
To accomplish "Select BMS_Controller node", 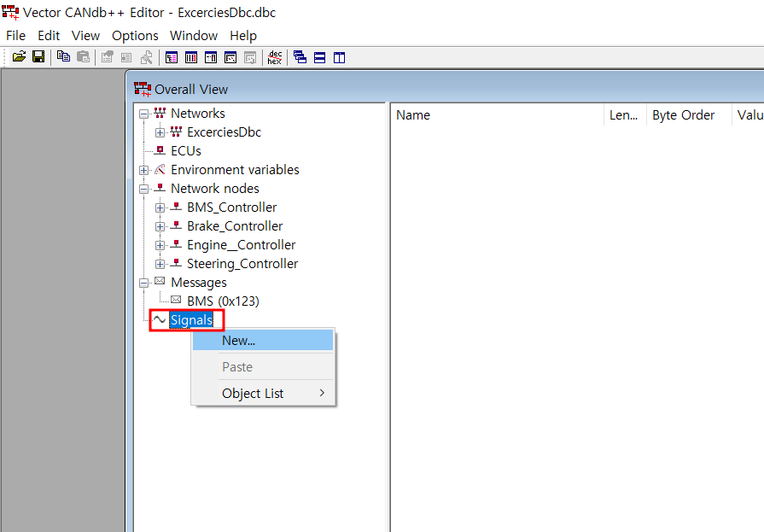I will [232, 208].
